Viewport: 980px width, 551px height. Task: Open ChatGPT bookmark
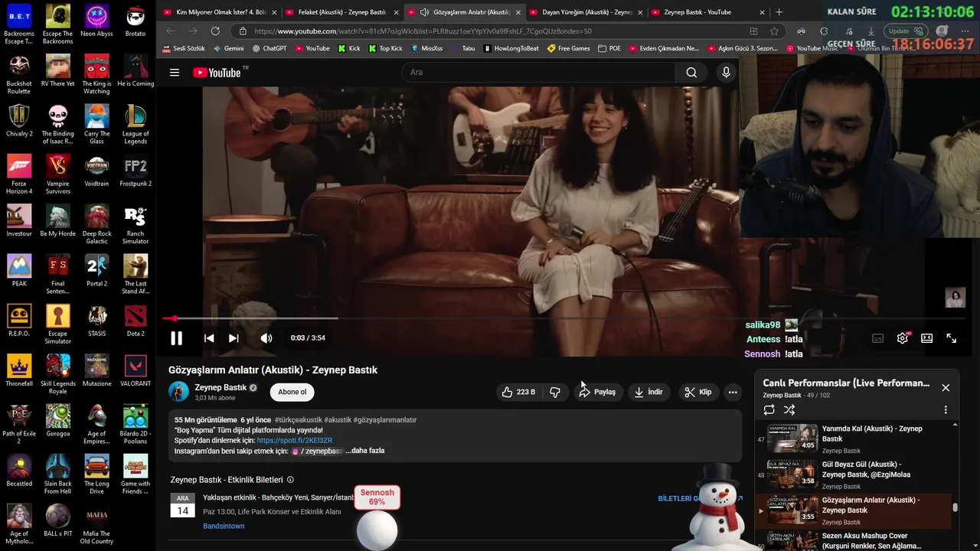pos(269,48)
